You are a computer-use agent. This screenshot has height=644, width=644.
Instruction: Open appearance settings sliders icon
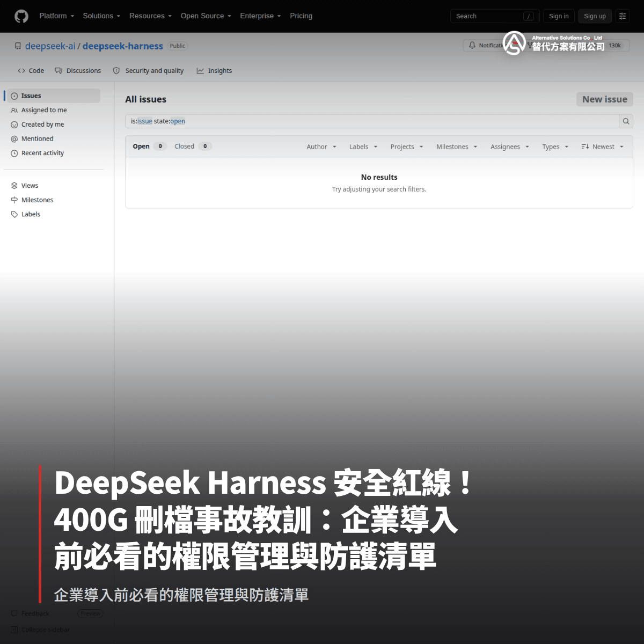(623, 16)
